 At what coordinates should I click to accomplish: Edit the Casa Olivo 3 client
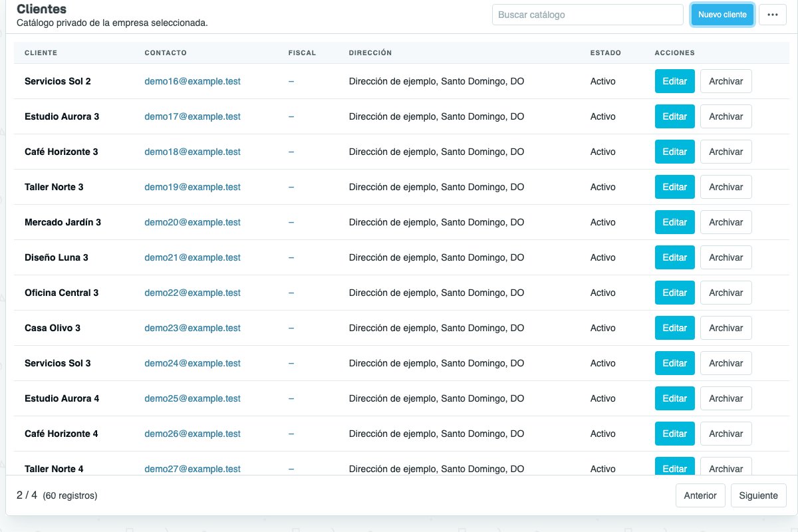pos(675,328)
